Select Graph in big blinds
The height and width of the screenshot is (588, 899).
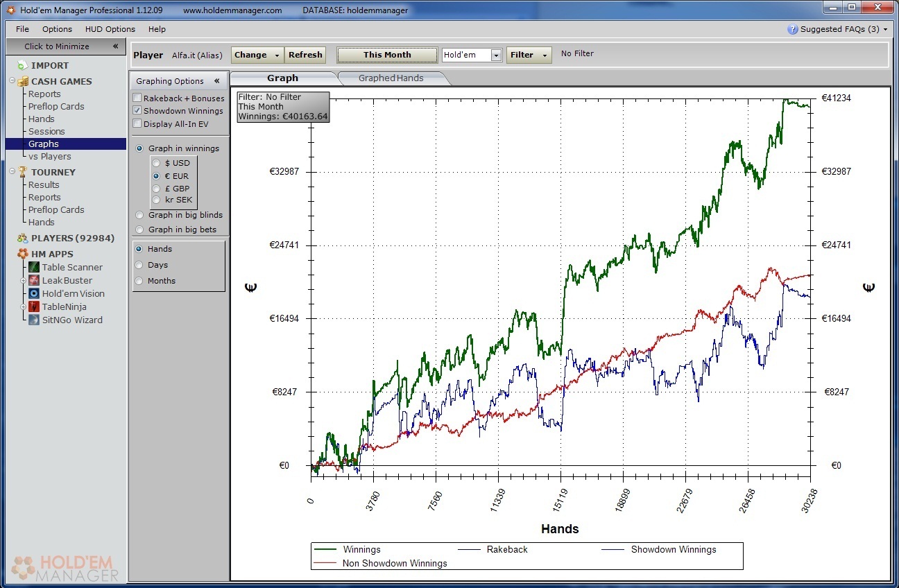[140, 215]
